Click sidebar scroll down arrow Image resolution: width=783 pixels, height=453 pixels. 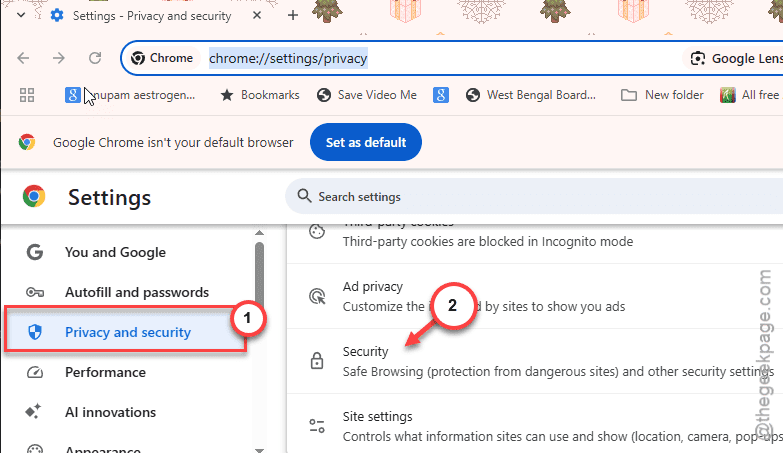(x=259, y=449)
